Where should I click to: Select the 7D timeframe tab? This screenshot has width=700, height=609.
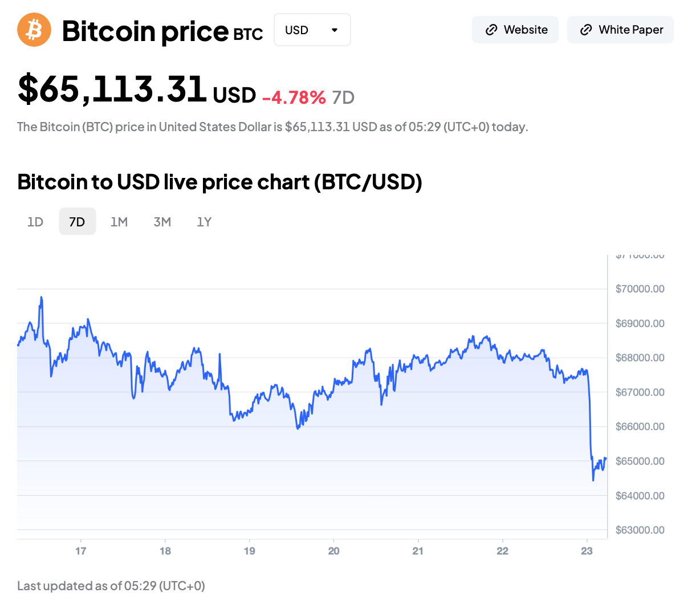77,222
